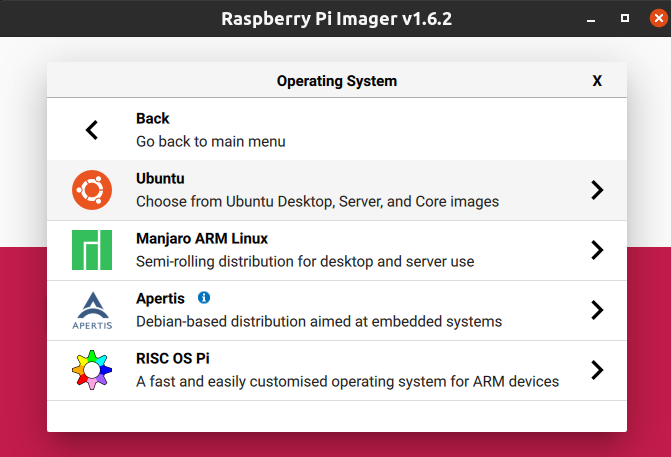The image size is (671, 457).
Task: Click the back arrow icon
Action: (92, 130)
